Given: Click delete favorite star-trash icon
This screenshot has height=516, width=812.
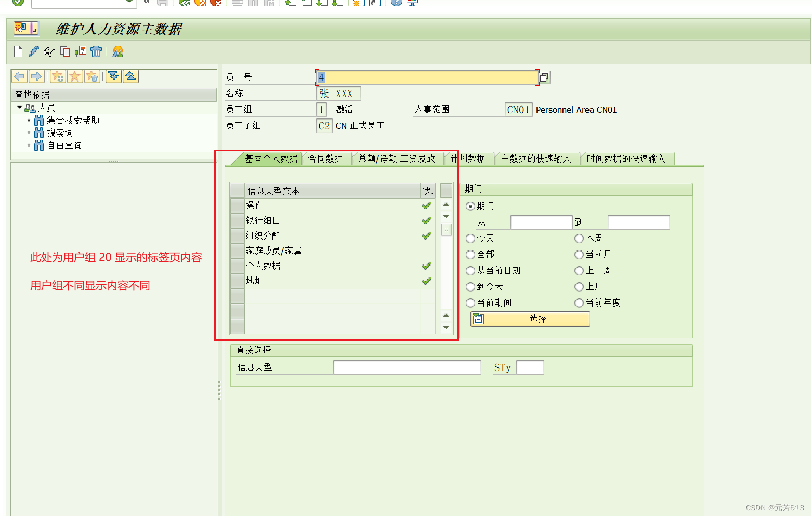Looking at the screenshot, I should click(92, 76).
